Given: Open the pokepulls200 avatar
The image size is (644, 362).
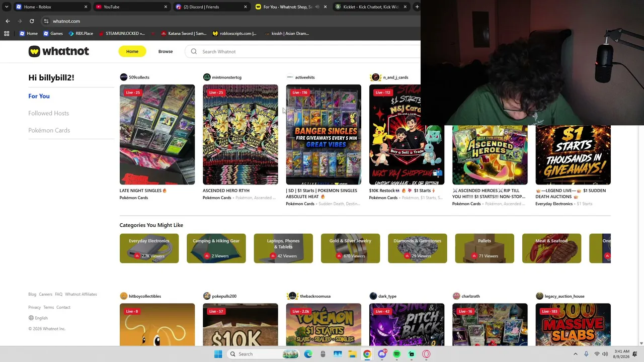Looking at the screenshot, I should tap(207, 296).
